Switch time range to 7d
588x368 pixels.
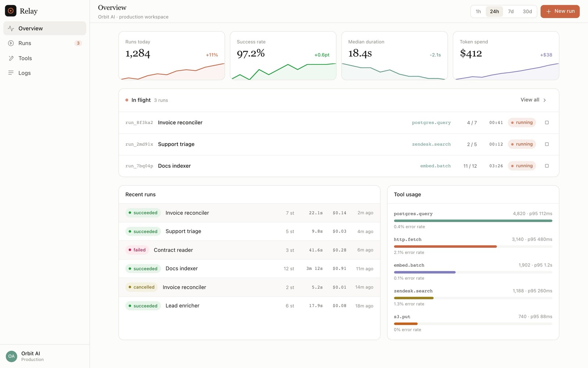tap(511, 11)
